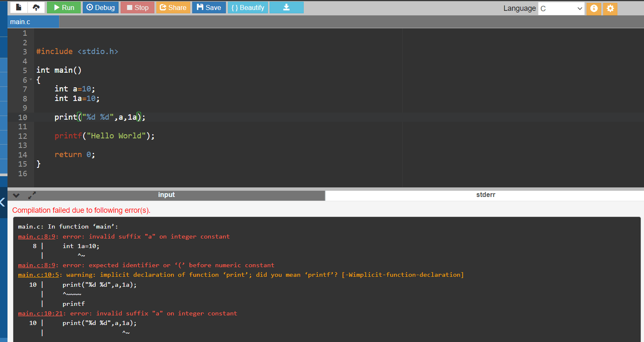Open the main.c:10:21 error link
644x342 pixels.
pos(40,313)
